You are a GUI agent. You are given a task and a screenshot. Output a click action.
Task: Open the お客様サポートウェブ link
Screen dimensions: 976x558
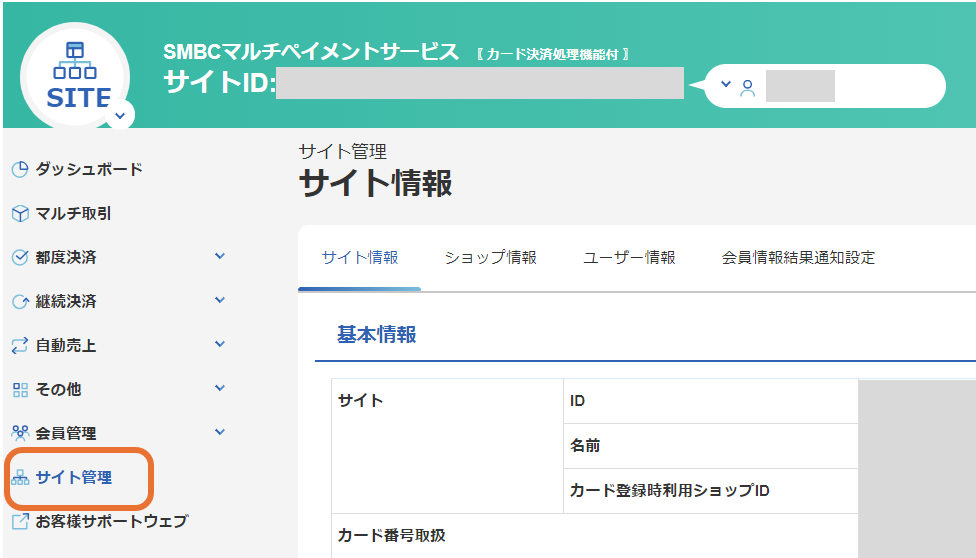(112, 521)
